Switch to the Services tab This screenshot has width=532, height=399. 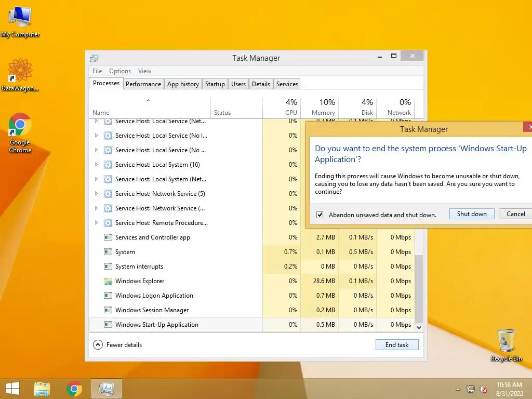point(287,84)
